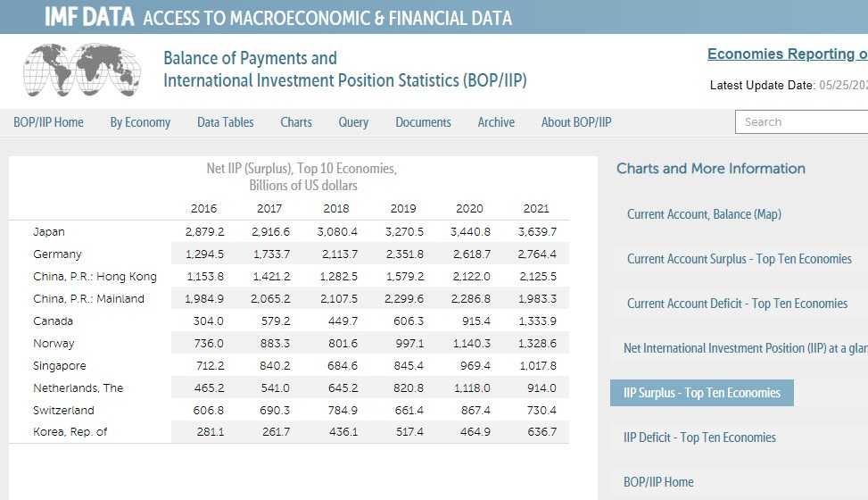
Task: Open IIP Deficit - Top Ten Economies
Action: [x=699, y=437]
